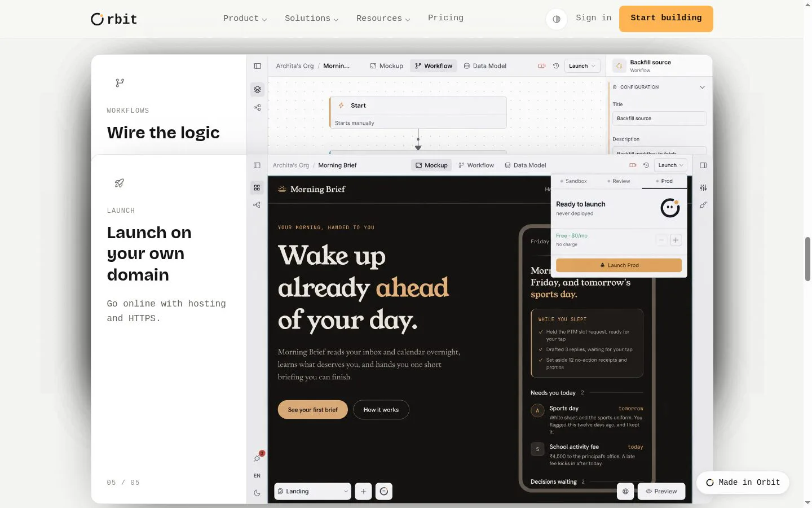Click the How it works button
The height and width of the screenshot is (508, 812).
[x=381, y=410]
